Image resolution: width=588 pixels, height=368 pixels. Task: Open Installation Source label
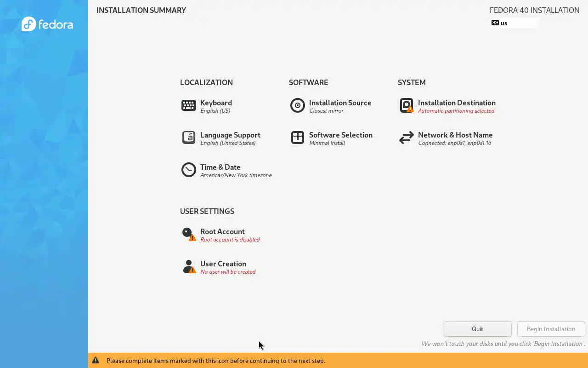pos(340,103)
